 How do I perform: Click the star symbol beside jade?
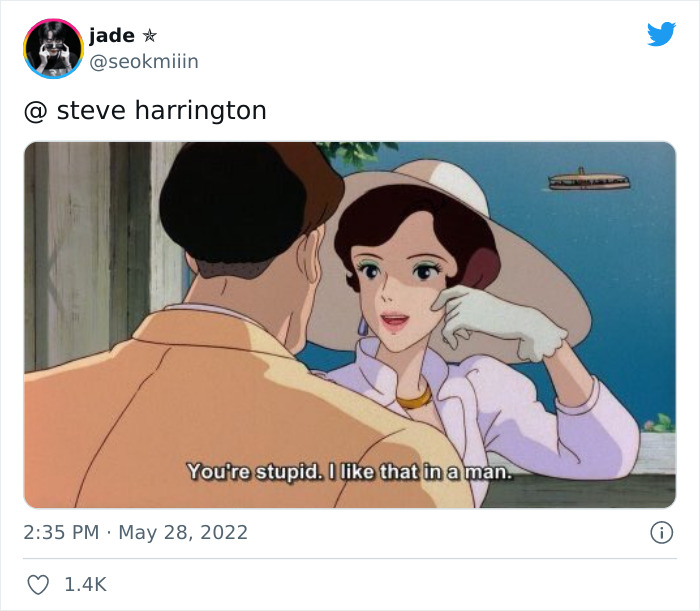[x=150, y=35]
